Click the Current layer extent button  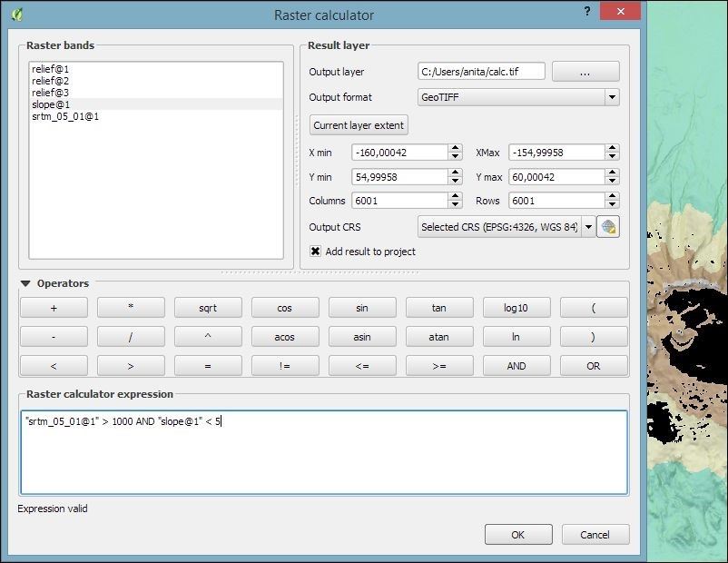click(359, 125)
